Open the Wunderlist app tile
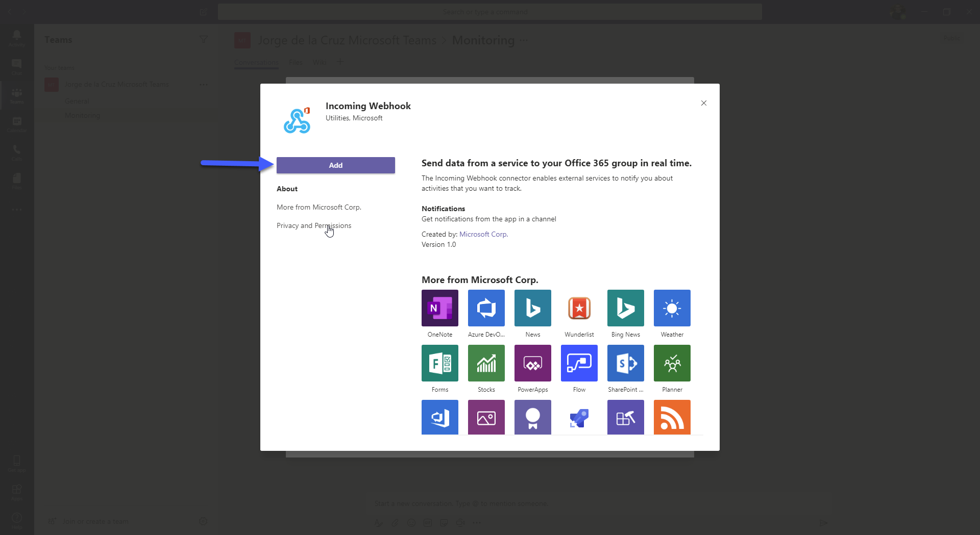The width and height of the screenshot is (980, 535). (579, 308)
